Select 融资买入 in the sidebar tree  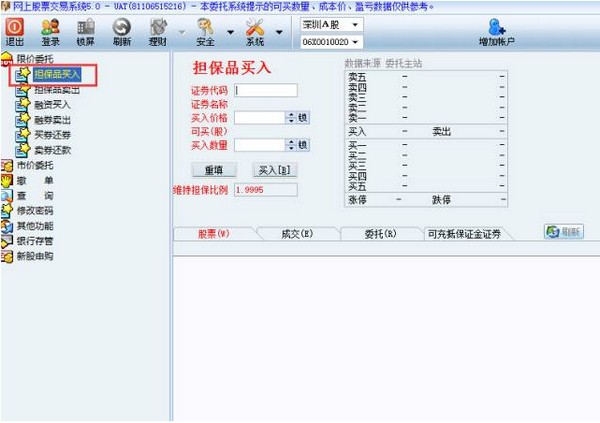click(53, 103)
